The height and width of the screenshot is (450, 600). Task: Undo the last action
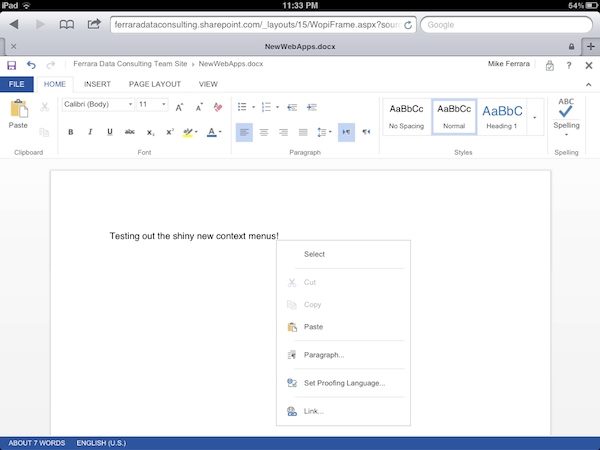[x=31, y=65]
